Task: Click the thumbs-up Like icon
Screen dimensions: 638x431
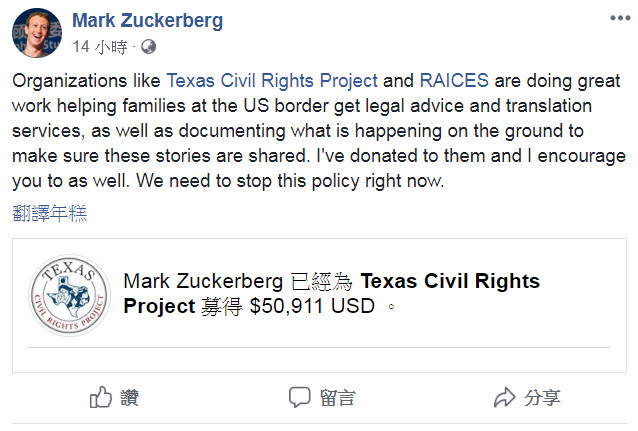Action: tap(101, 397)
